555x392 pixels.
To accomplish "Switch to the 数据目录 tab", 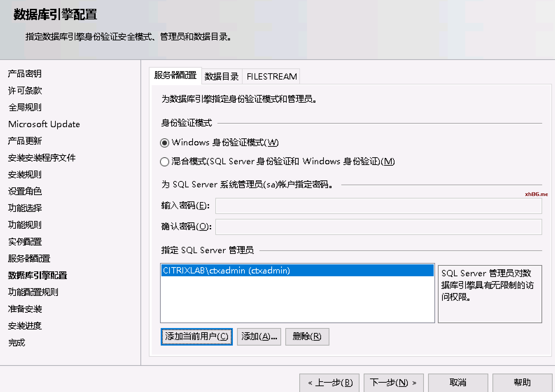I will 221,77.
